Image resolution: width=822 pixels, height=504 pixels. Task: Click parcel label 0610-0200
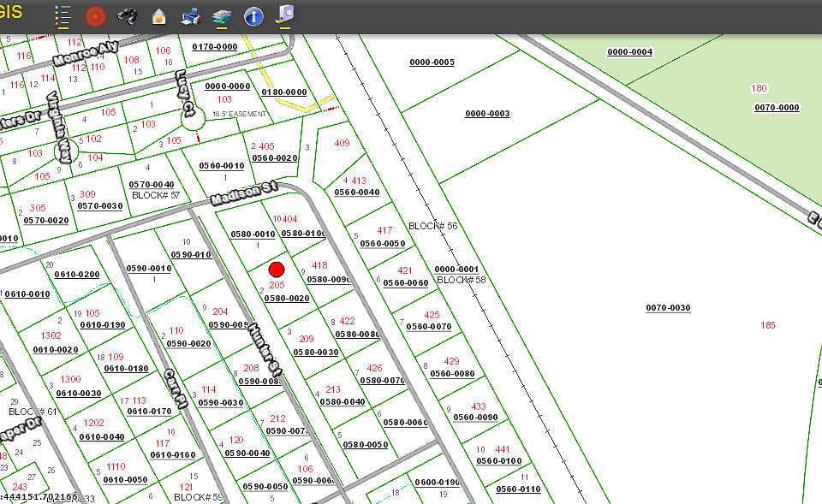click(77, 274)
